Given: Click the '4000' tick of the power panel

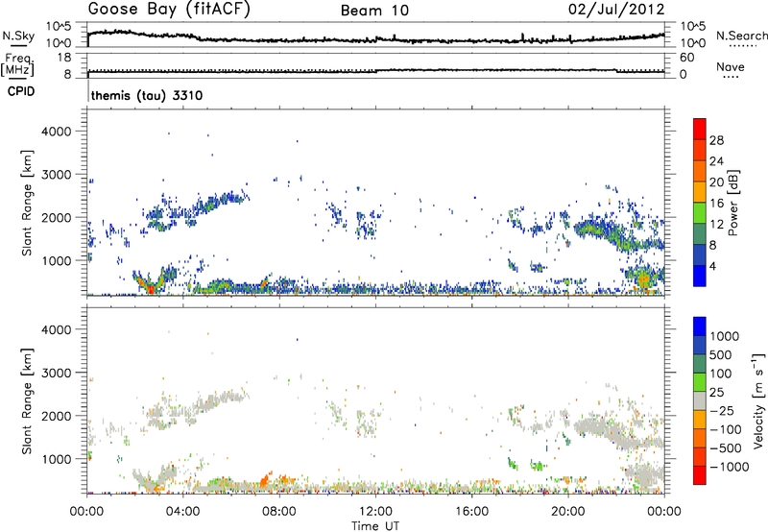Looking at the screenshot, I should tap(56, 132).
